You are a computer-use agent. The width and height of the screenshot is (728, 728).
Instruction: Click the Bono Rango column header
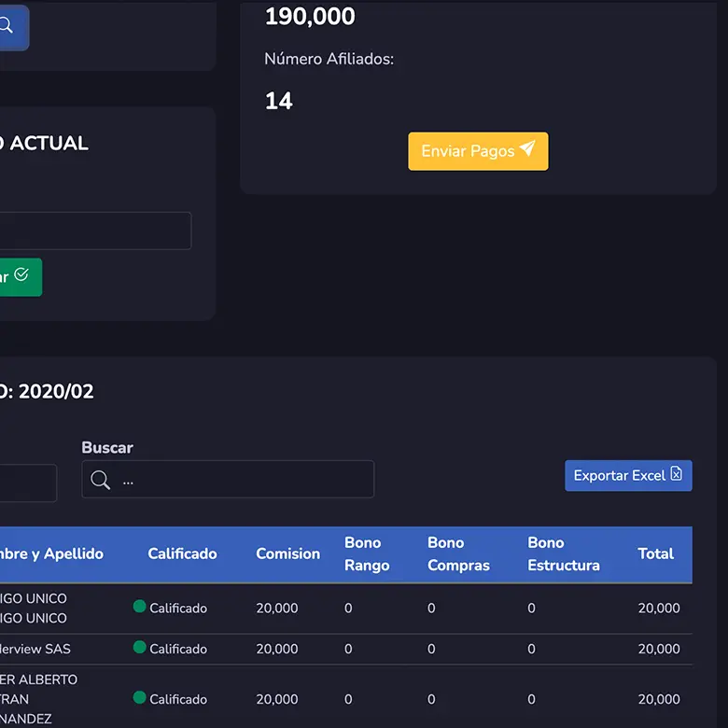[x=367, y=554]
